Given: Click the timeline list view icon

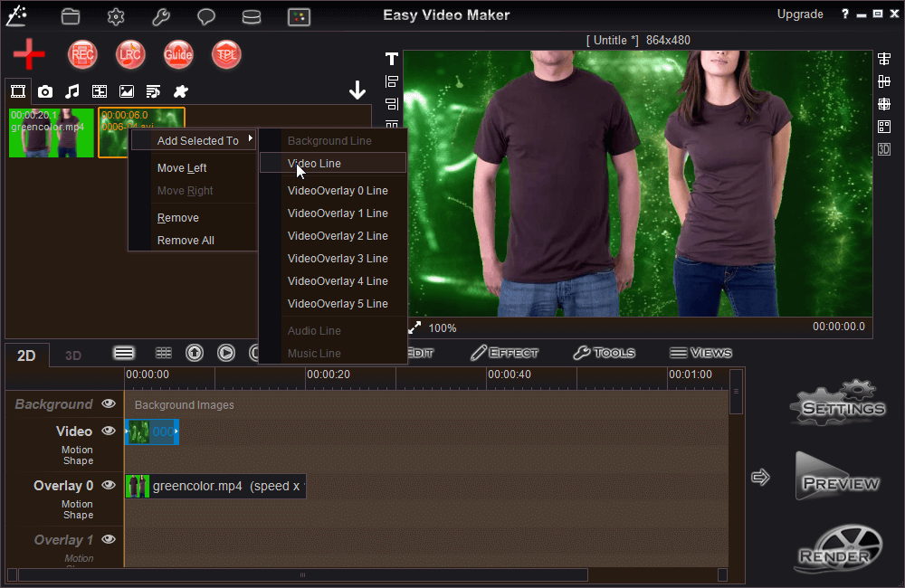Looking at the screenshot, I should pos(124,353).
